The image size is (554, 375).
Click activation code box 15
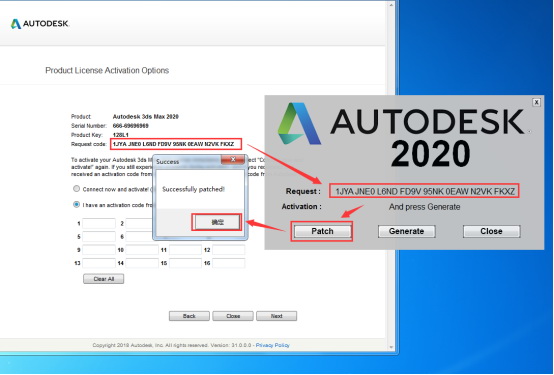click(185, 263)
